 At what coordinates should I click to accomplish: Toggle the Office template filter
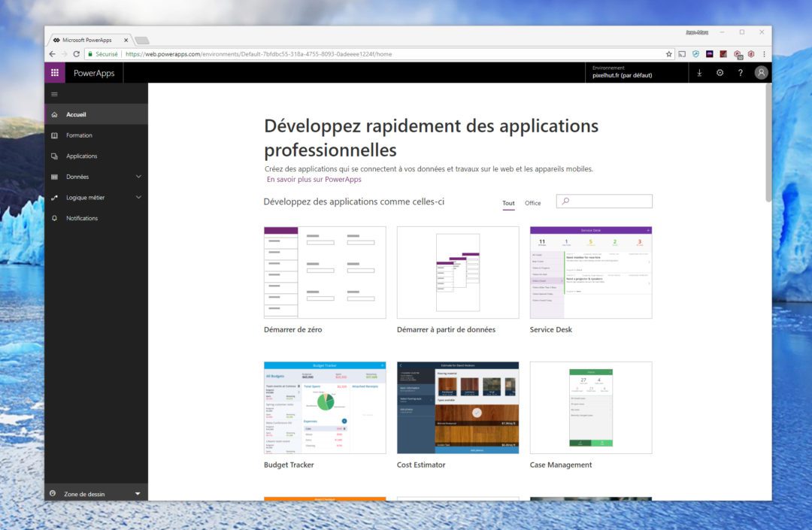click(533, 203)
